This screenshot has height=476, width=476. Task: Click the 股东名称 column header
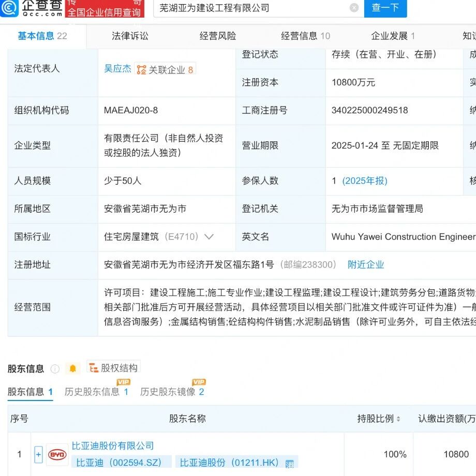point(187,419)
